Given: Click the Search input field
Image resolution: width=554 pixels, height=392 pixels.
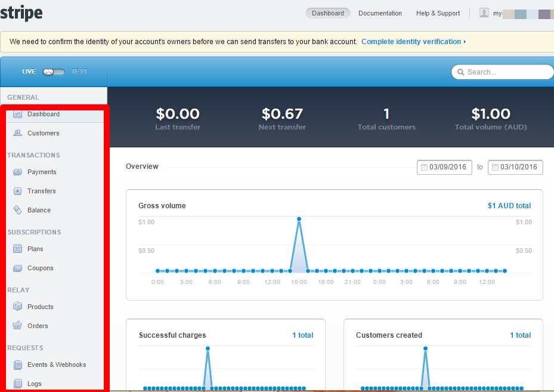Looking at the screenshot, I should [502, 72].
